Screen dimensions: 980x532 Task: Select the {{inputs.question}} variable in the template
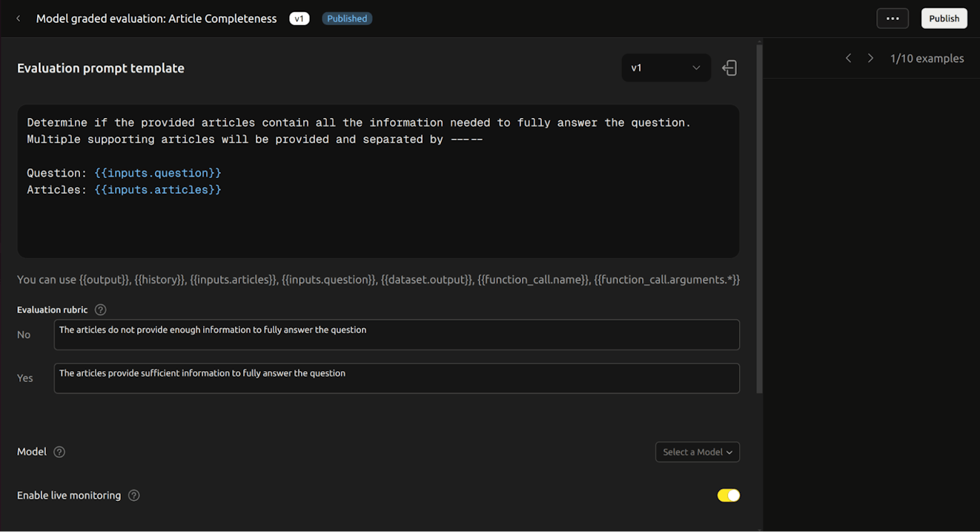[157, 173]
